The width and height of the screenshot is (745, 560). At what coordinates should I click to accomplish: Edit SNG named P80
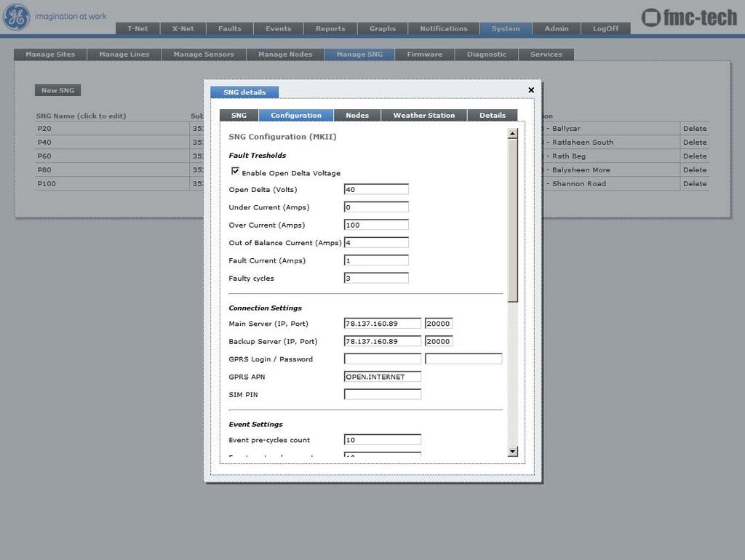click(x=44, y=169)
